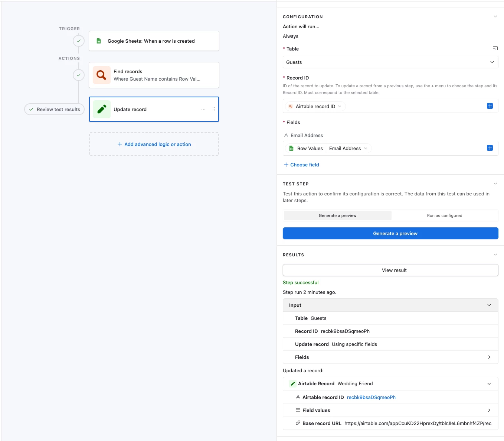Open the Email Address token dropdown
Image resolution: width=504 pixels, height=441 pixels.
coord(366,148)
